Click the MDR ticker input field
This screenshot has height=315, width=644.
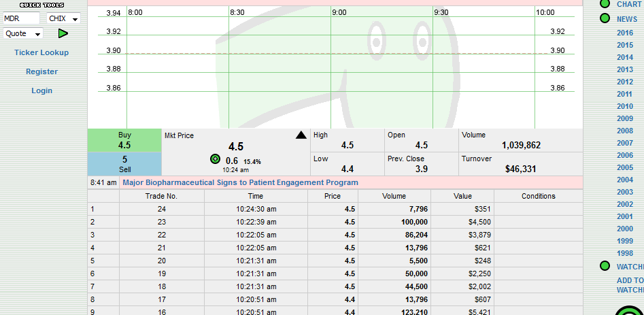click(21, 18)
